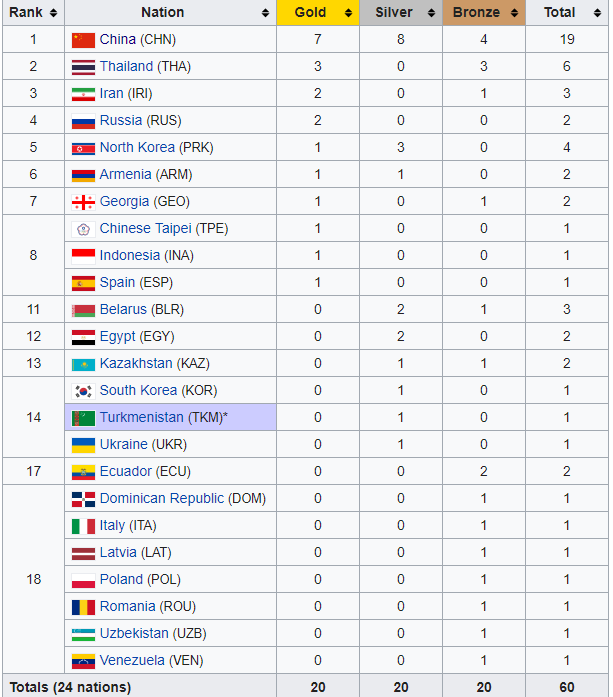Viewport: 613px width, 697px height.
Task: Click the China flag icon
Action: point(83,40)
